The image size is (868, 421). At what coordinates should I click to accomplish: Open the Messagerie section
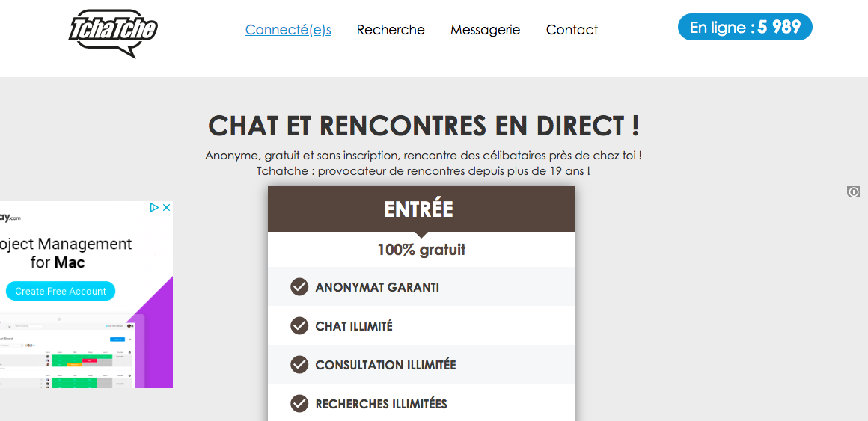485,30
